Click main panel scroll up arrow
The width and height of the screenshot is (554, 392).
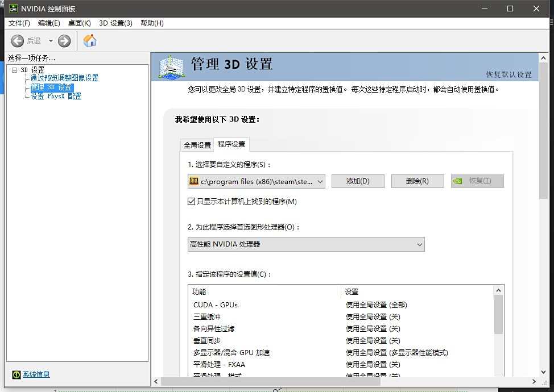point(543,58)
